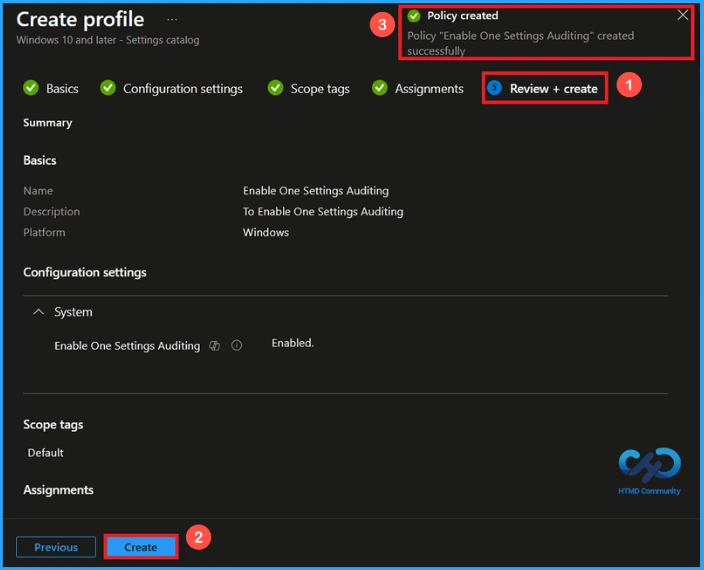Select the Platform value Windows
This screenshot has height=570, width=704.
click(266, 232)
